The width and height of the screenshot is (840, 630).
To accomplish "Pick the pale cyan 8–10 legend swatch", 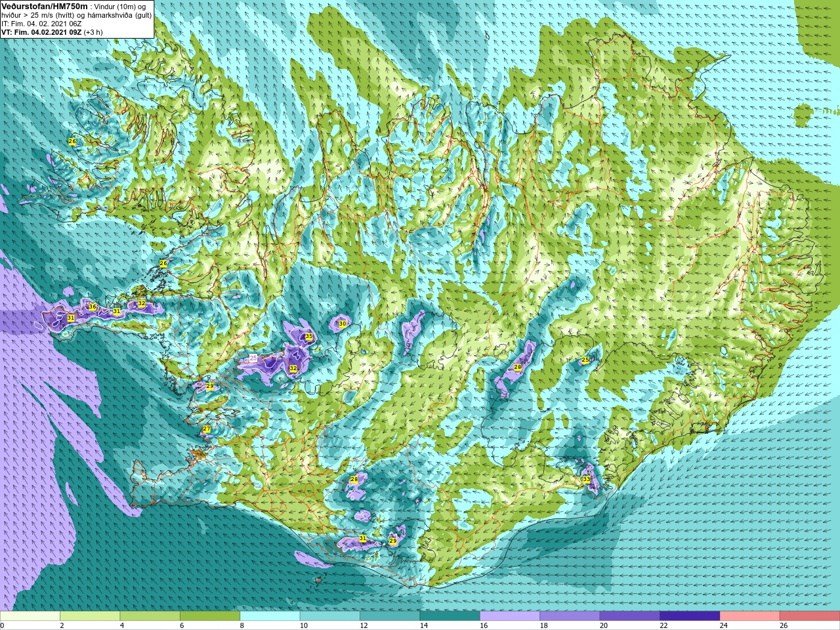I will click(x=270, y=616).
